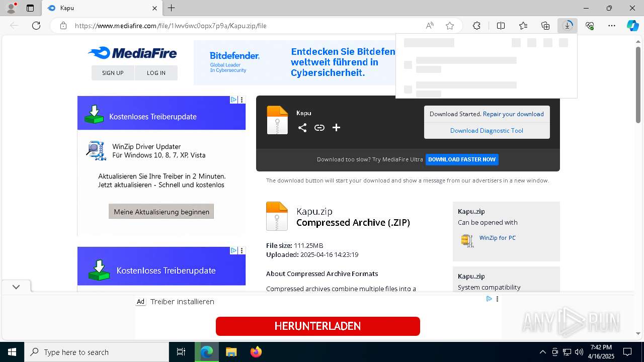Open ad options on first Treiberupdate ad

(x=242, y=100)
